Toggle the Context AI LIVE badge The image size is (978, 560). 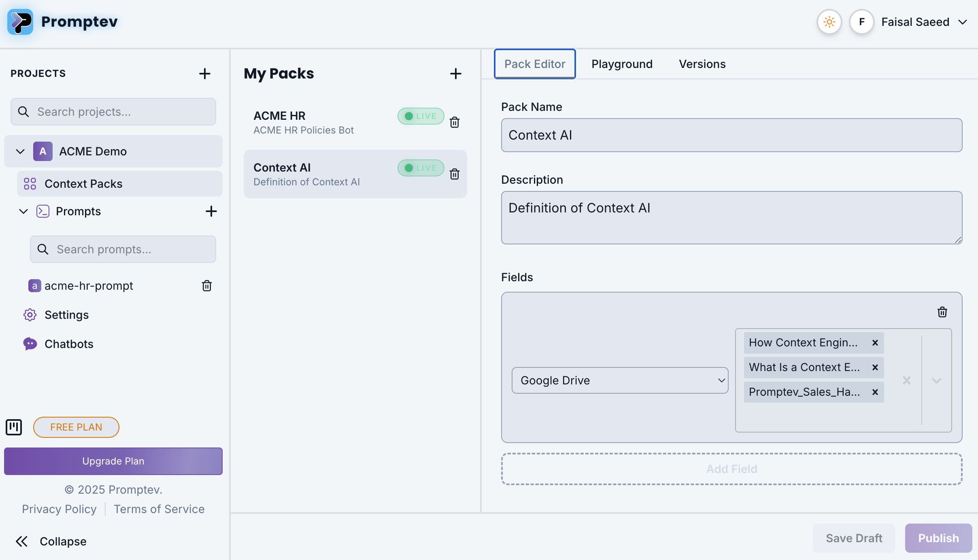click(x=421, y=168)
